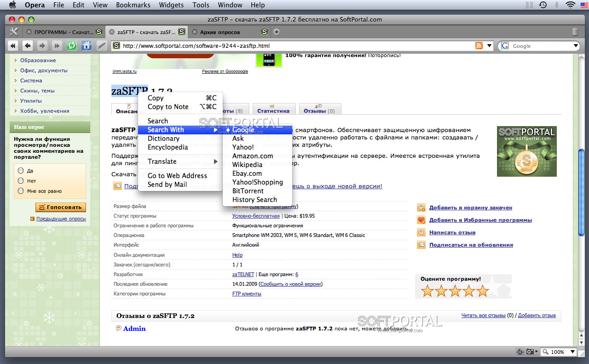
Task: Go back one page
Action: coord(28,46)
